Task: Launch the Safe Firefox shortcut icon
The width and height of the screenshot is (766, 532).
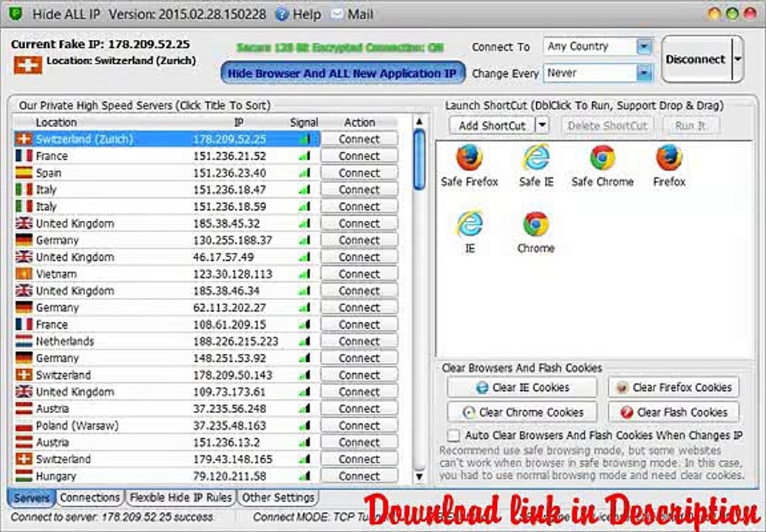Action: [x=469, y=157]
